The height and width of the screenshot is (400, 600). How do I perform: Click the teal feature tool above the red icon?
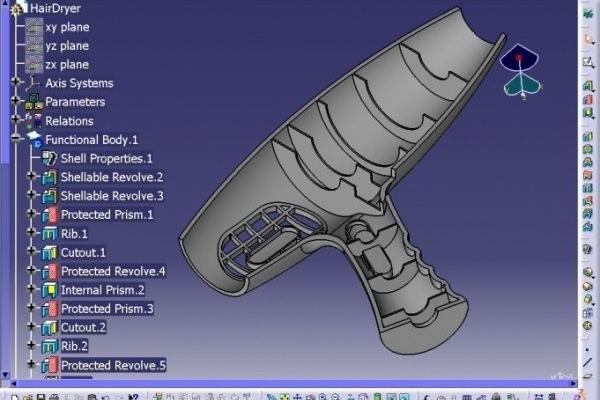point(588,86)
